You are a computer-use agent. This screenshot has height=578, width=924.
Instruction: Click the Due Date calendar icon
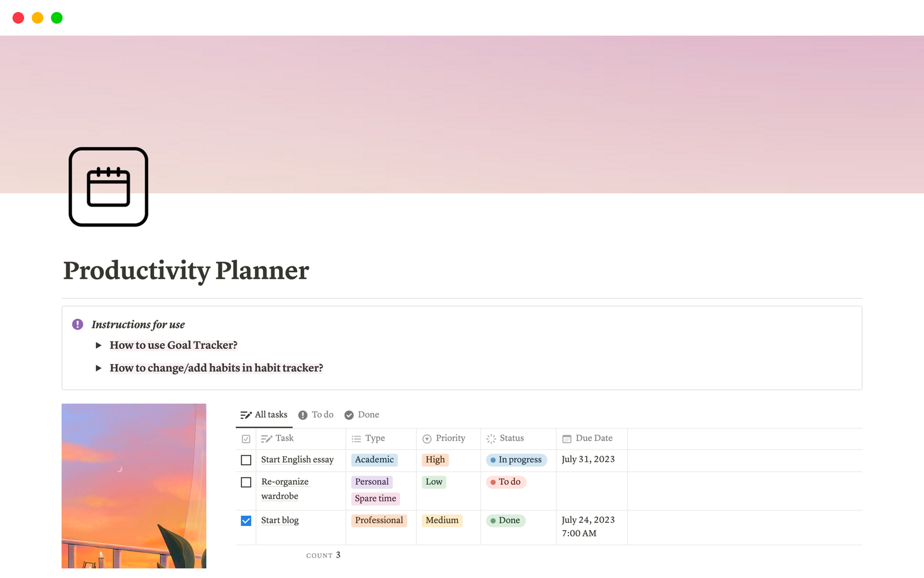[567, 439]
